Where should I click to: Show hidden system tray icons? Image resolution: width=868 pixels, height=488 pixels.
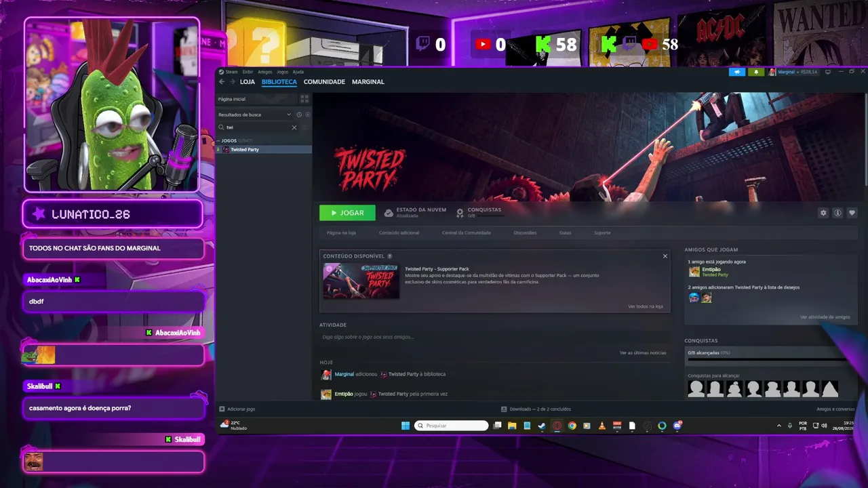pyautogui.click(x=778, y=426)
